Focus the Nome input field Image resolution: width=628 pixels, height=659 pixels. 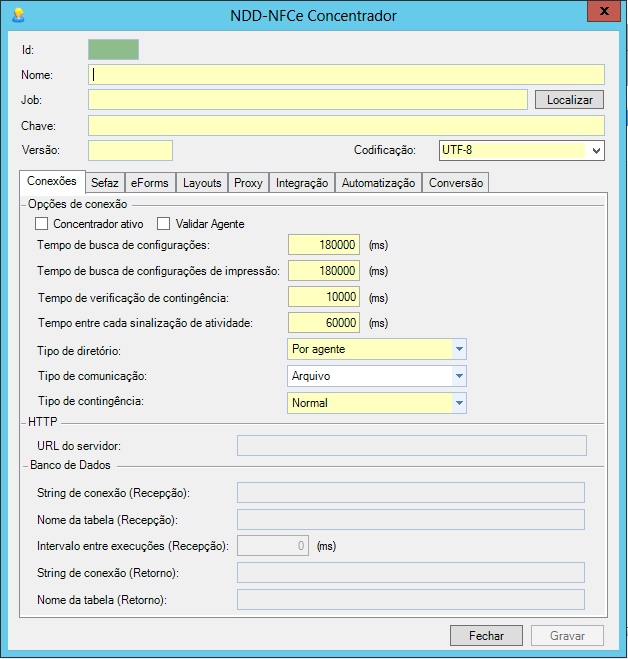[x=346, y=75]
